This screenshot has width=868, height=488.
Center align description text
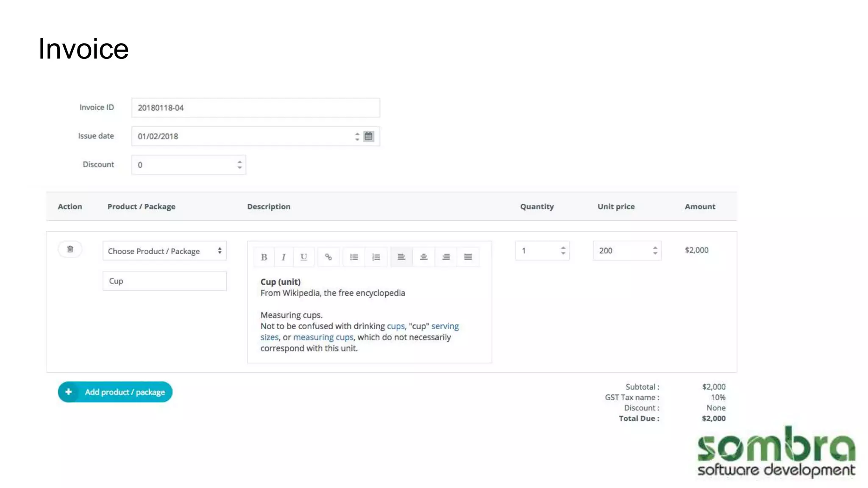click(423, 257)
